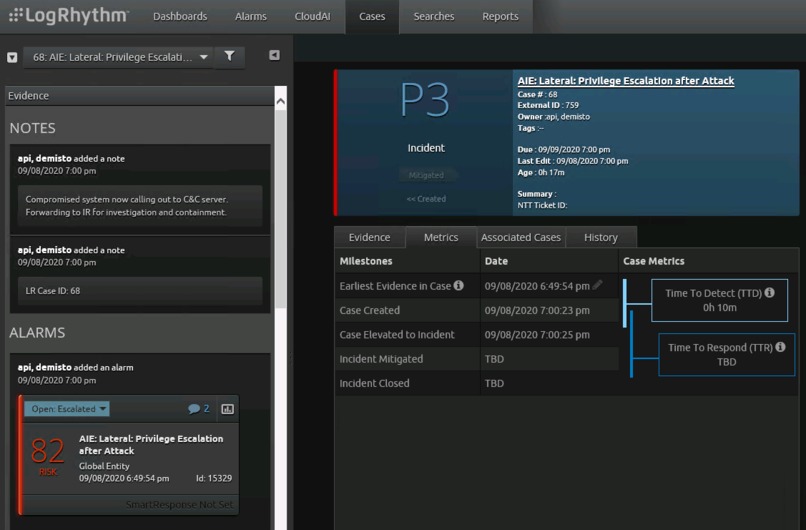
Task: Click scroll up arrow in evidence panel
Action: tap(281, 102)
